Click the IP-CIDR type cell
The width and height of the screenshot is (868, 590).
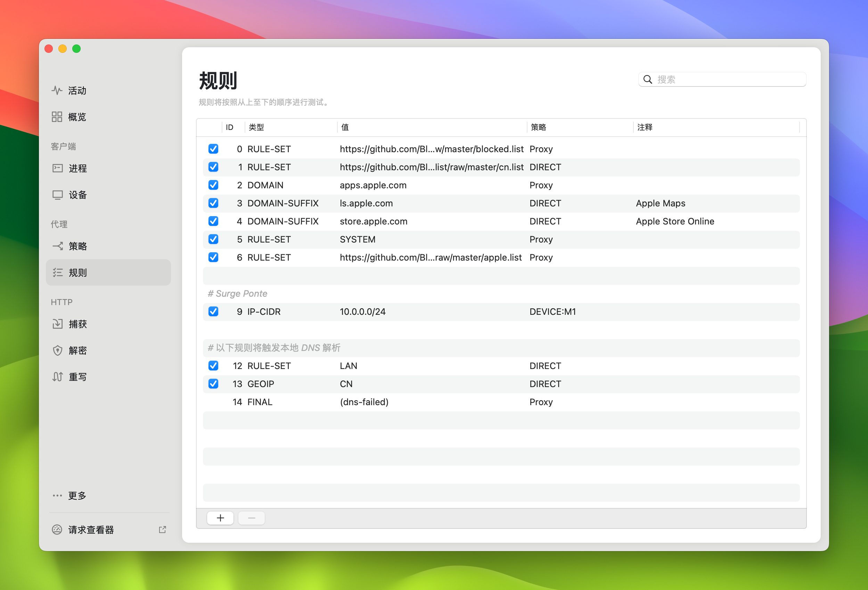coord(264,311)
